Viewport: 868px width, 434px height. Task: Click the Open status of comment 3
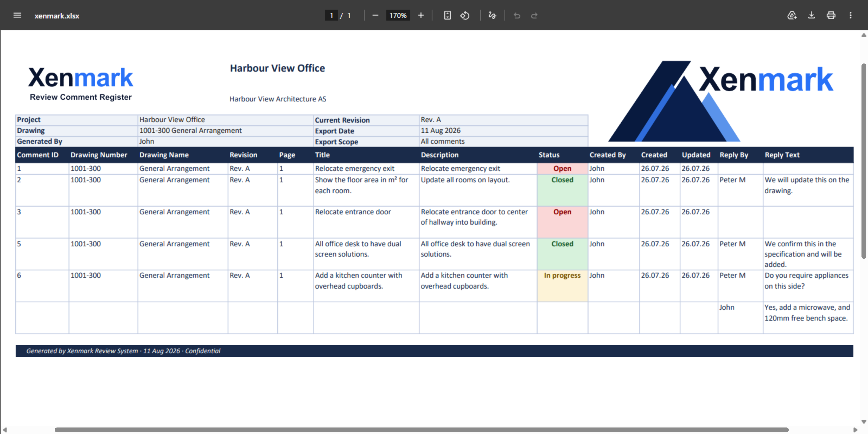[x=562, y=222]
